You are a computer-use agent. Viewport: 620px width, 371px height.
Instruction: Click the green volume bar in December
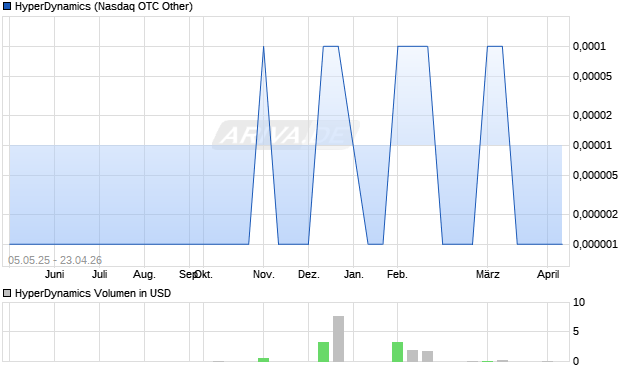coord(323,352)
